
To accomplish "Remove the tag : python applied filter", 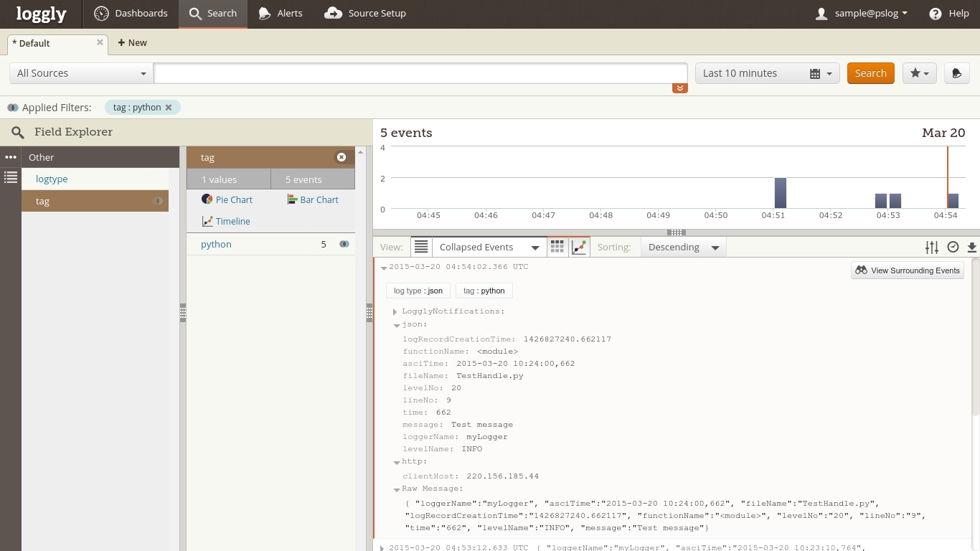I will (169, 108).
